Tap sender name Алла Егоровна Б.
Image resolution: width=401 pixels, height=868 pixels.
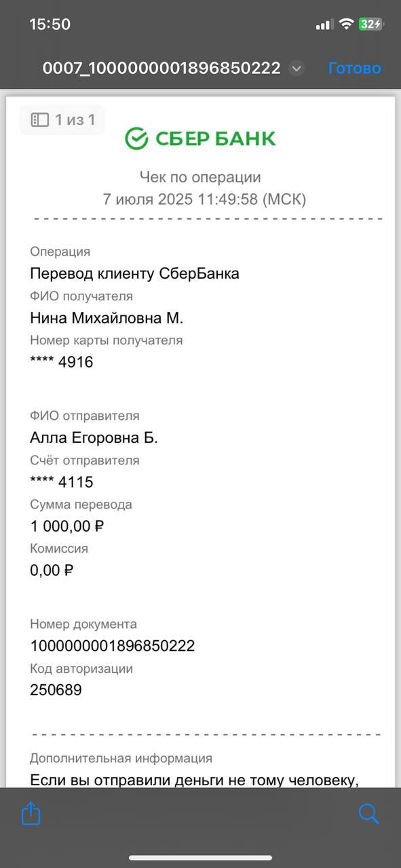click(x=94, y=437)
